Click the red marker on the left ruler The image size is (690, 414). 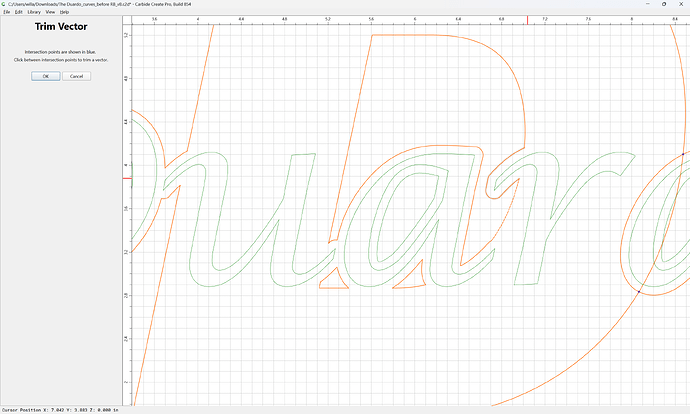[x=127, y=178]
